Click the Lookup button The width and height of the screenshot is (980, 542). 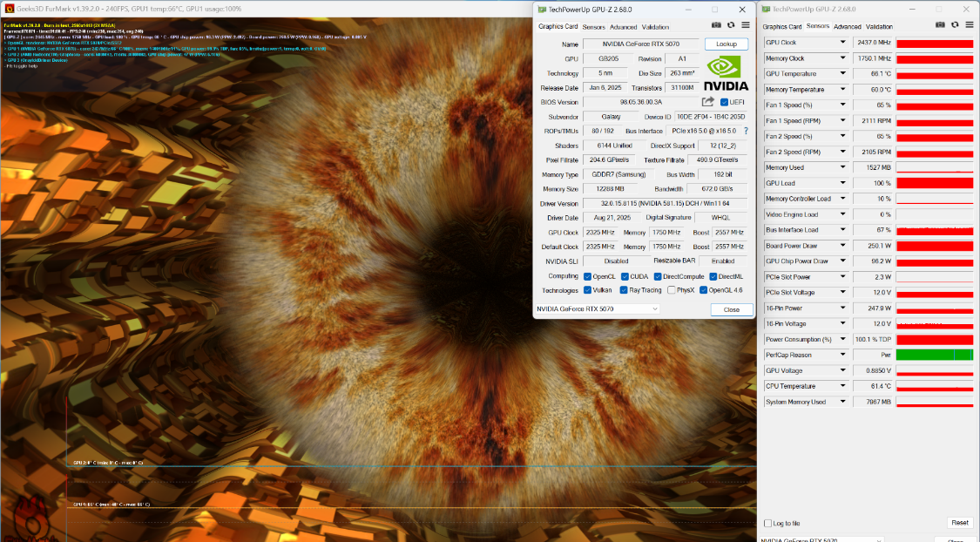click(727, 44)
